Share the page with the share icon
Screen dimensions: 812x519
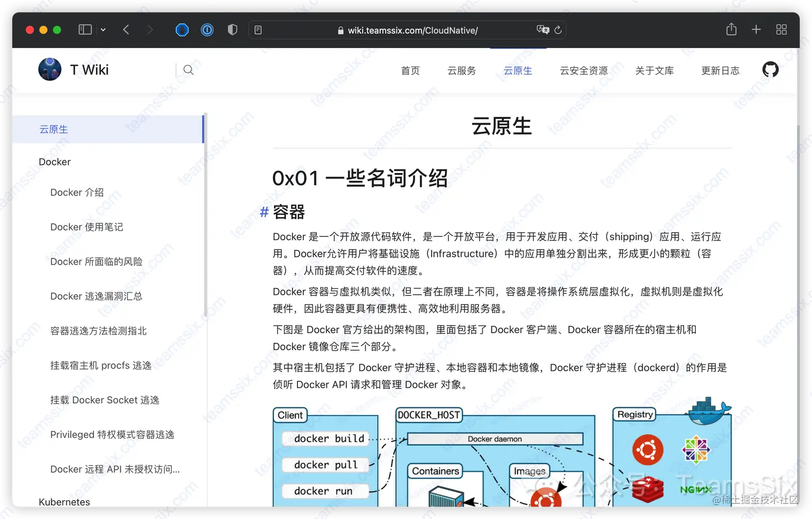[731, 29]
